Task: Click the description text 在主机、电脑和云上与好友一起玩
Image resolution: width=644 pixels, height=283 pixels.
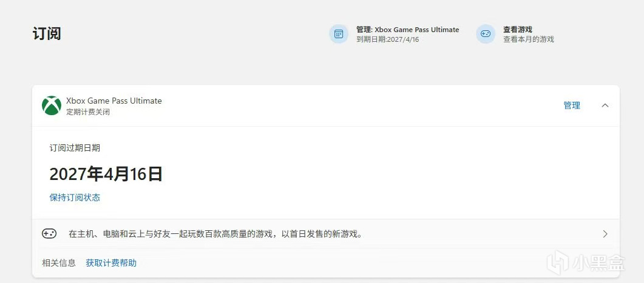Action: (215, 234)
